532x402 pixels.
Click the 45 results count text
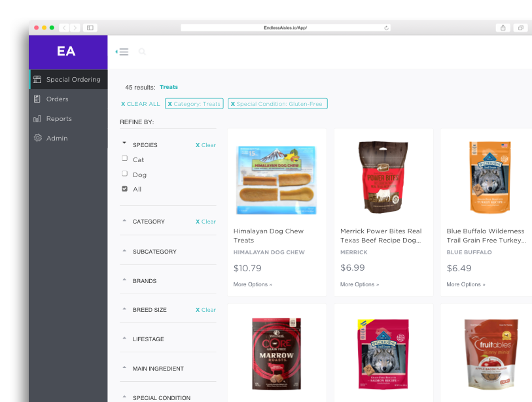(140, 88)
